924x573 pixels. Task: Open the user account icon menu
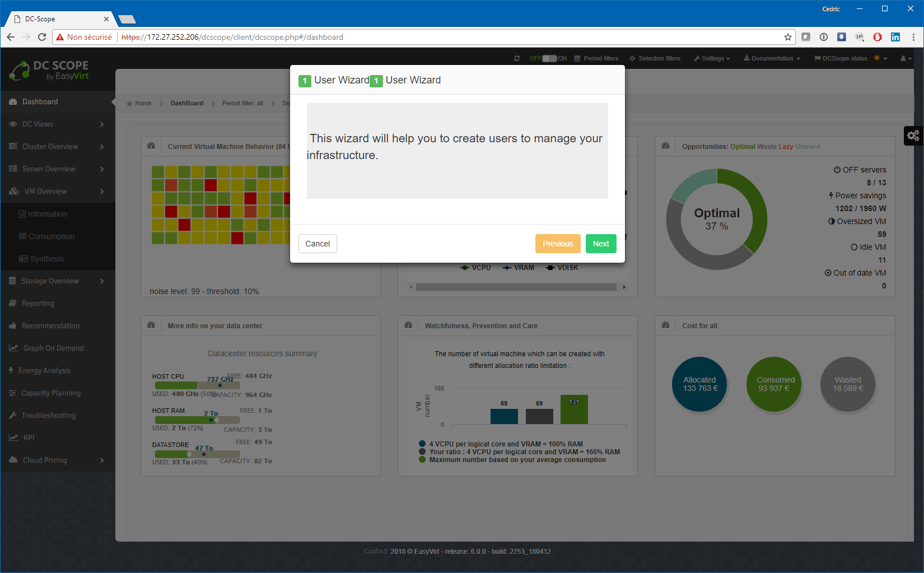906,58
